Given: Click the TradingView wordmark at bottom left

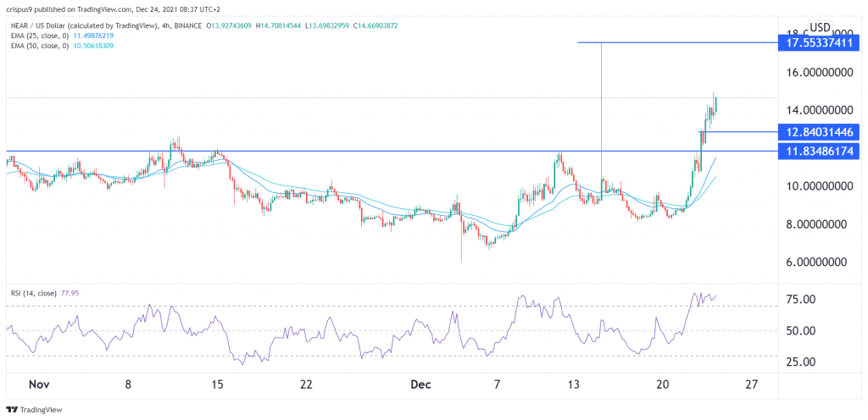Looking at the screenshot, I should [41, 410].
